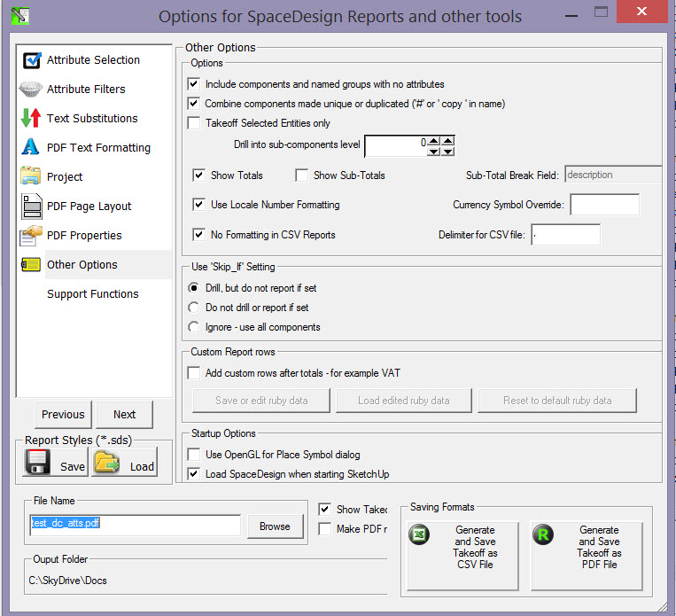This screenshot has height=616, width=676.
Task: Click Reset to default ruby data
Action: (557, 401)
